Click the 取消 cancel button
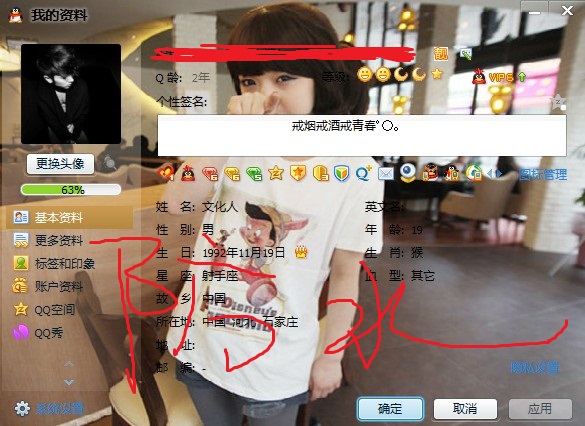The image size is (585, 426). click(x=465, y=409)
